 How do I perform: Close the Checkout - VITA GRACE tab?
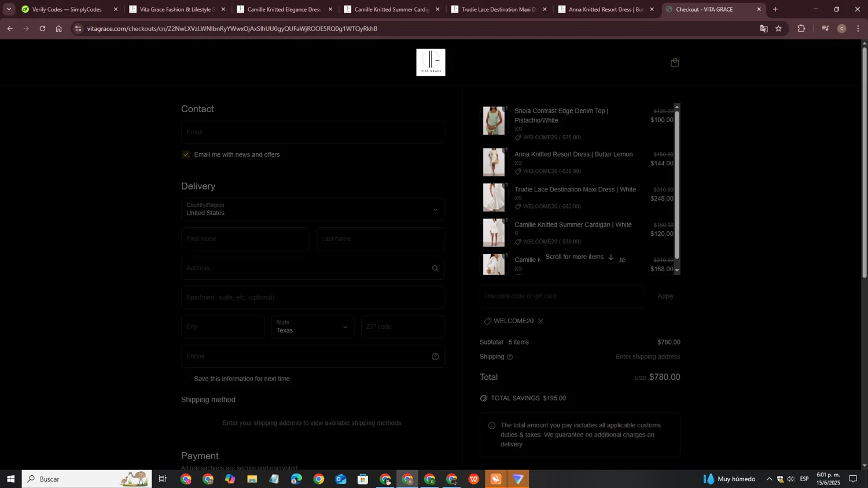(759, 9)
